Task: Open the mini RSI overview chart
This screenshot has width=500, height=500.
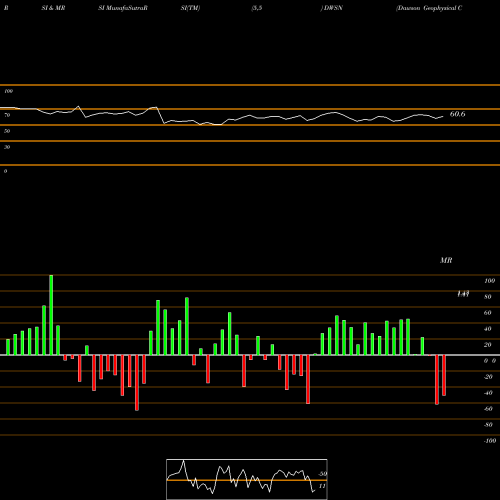Action: point(247,479)
